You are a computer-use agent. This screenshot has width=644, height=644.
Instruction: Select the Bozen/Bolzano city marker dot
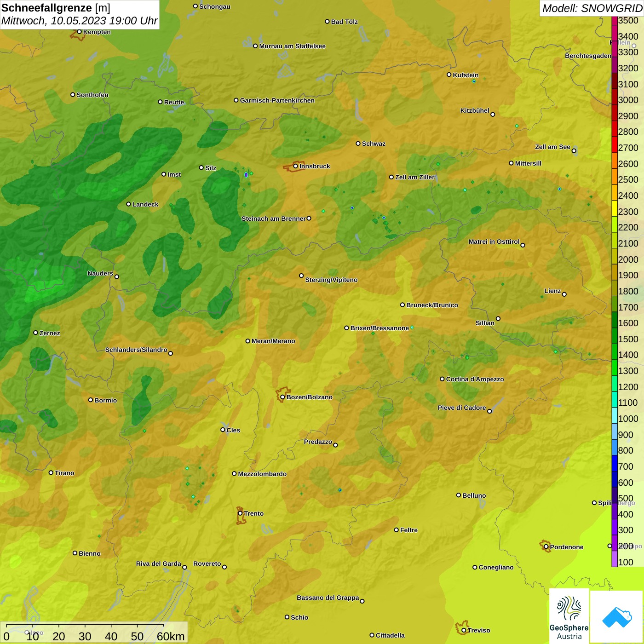(x=282, y=397)
